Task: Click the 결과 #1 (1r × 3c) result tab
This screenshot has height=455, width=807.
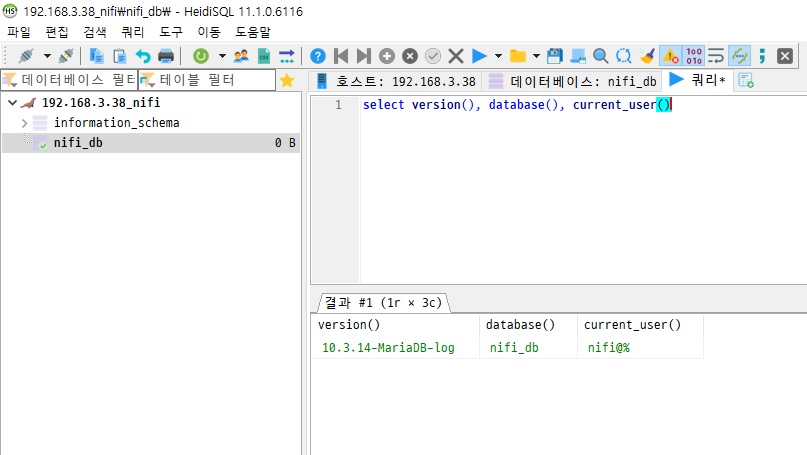Action: [x=383, y=303]
